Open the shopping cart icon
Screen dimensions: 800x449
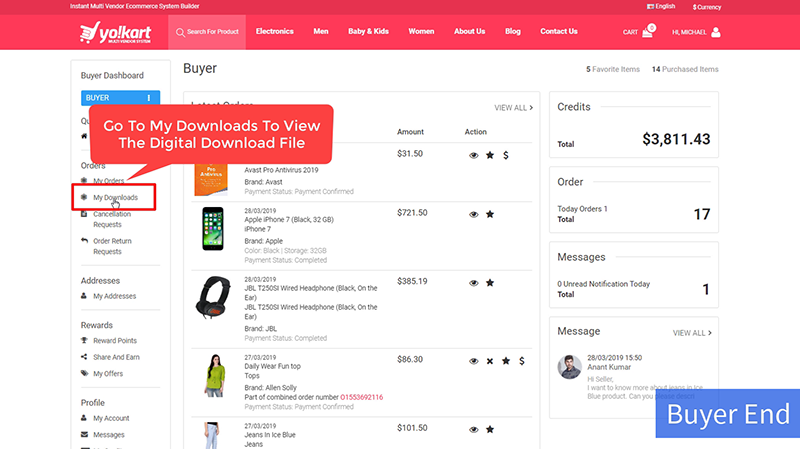coord(648,31)
